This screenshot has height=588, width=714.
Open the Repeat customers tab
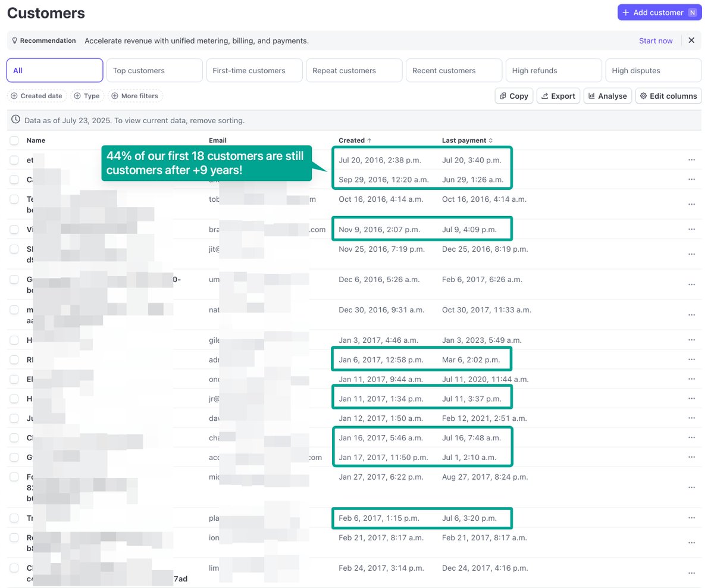(x=354, y=70)
